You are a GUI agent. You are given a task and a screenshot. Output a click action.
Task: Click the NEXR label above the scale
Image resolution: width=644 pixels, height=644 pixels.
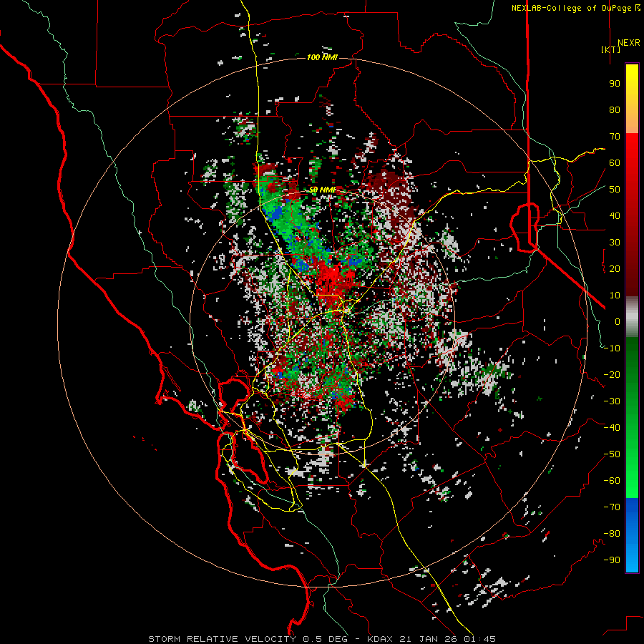coord(629,43)
